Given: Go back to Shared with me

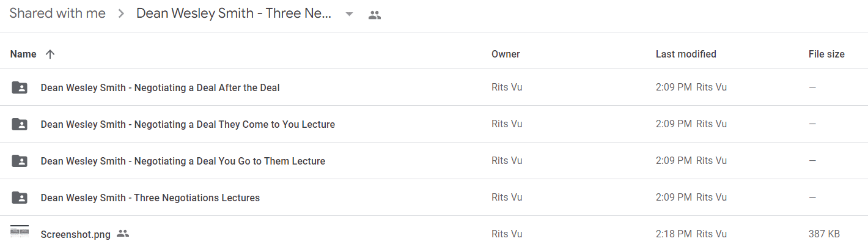Looking at the screenshot, I should (57, 13).
